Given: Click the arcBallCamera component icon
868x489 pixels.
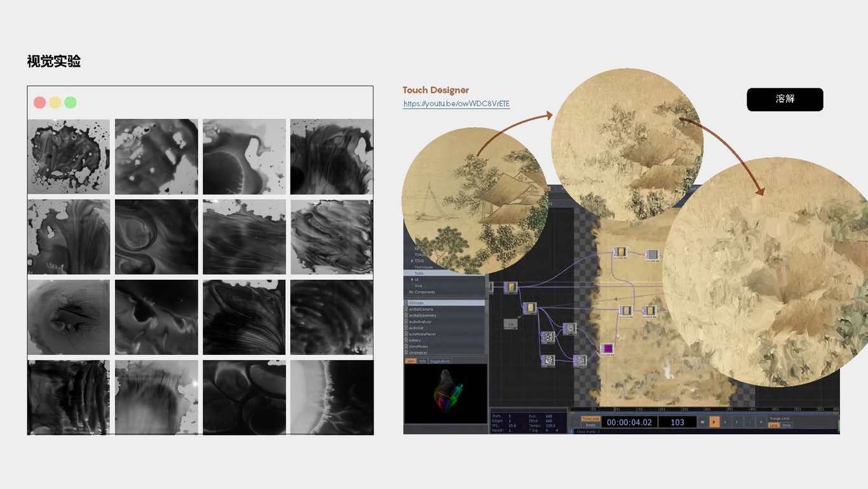Looking at the screenshot, I should click(406, 309).
